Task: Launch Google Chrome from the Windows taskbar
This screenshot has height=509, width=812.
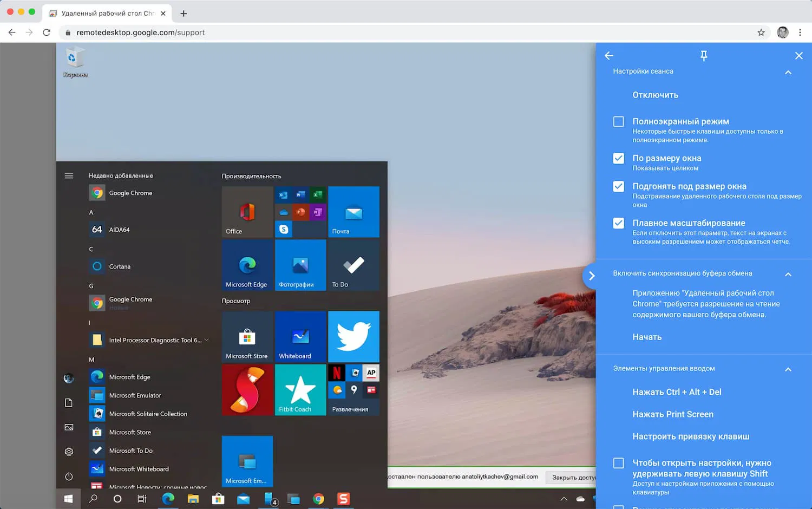Action: [x=318, y=499]
